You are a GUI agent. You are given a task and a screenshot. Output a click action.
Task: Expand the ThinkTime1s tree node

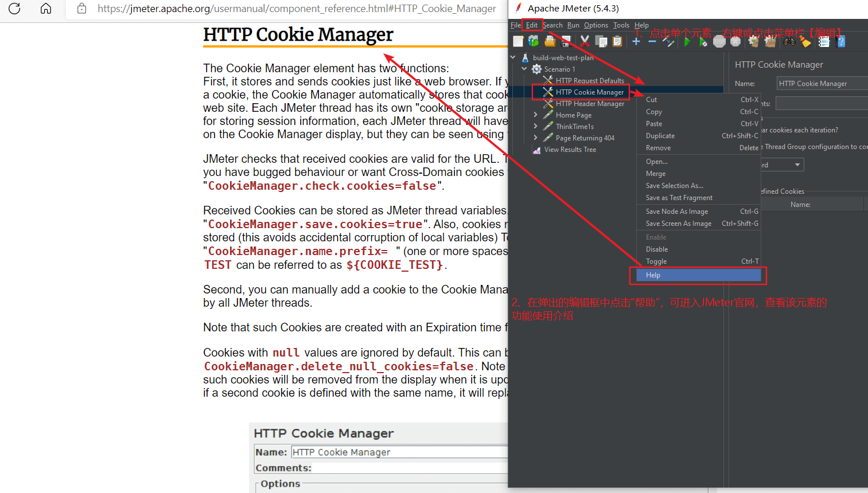(x=536, y=126)
